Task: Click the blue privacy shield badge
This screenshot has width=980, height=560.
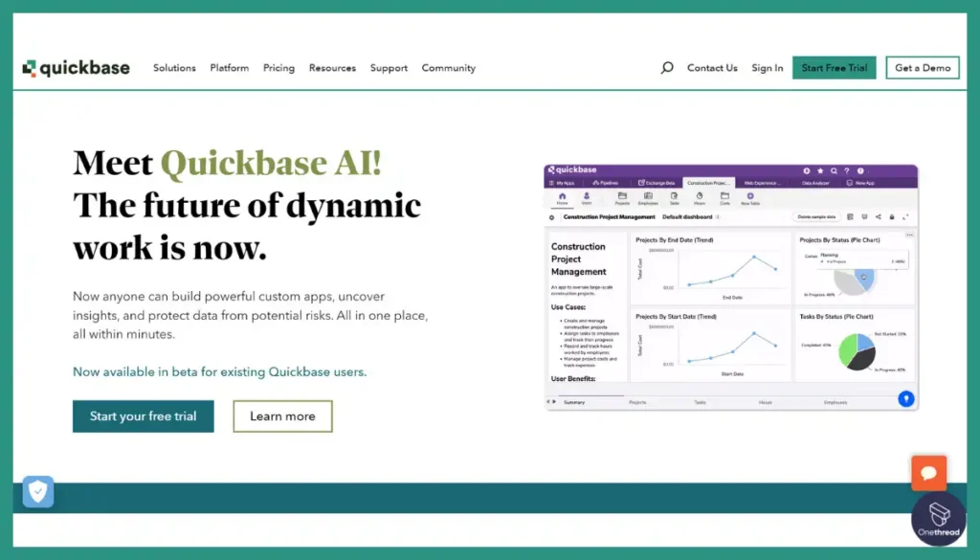Action: (38, 492)
